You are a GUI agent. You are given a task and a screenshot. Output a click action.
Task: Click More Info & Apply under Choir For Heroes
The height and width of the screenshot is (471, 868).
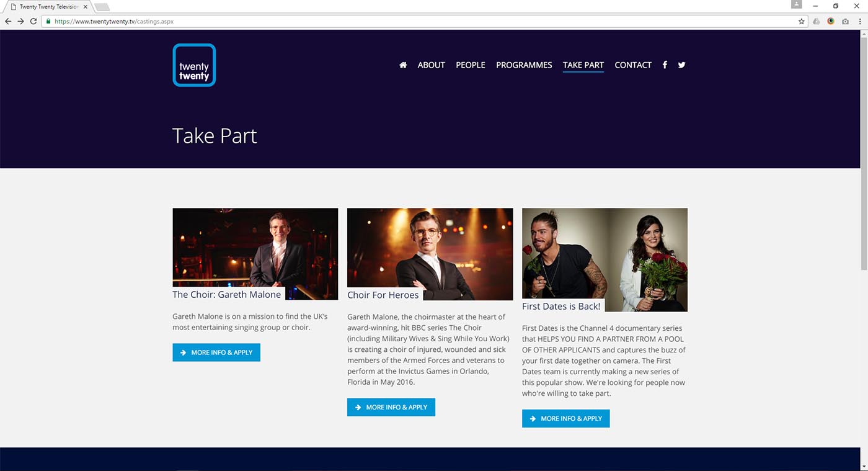tap(391, 407)
